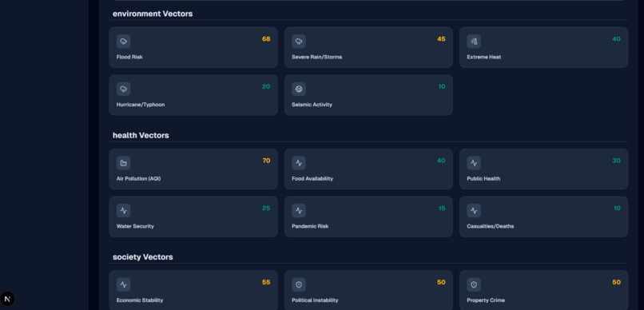644x310 pixels.
Task: Select the Political Instability label
Action: [315, 300]
